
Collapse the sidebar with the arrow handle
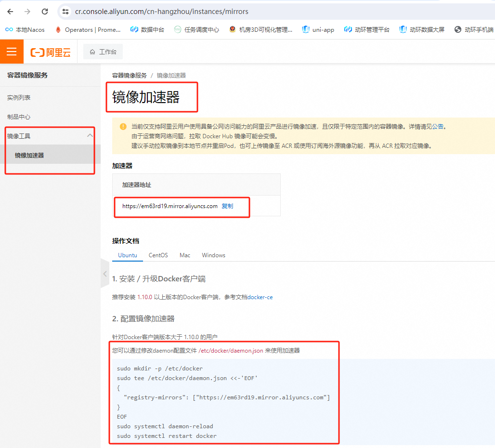coord(105,274)
